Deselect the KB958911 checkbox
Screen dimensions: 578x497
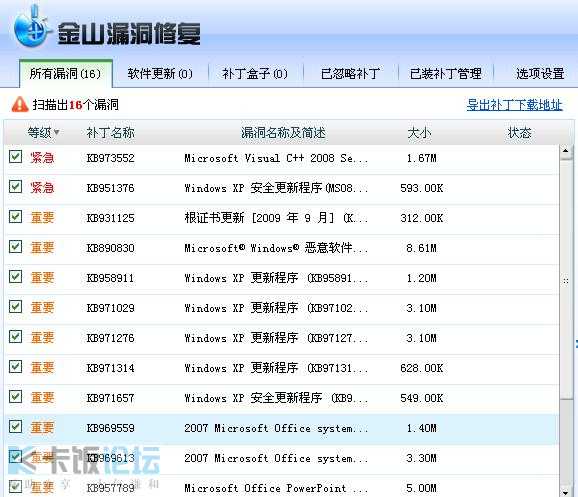pos(15,277)
